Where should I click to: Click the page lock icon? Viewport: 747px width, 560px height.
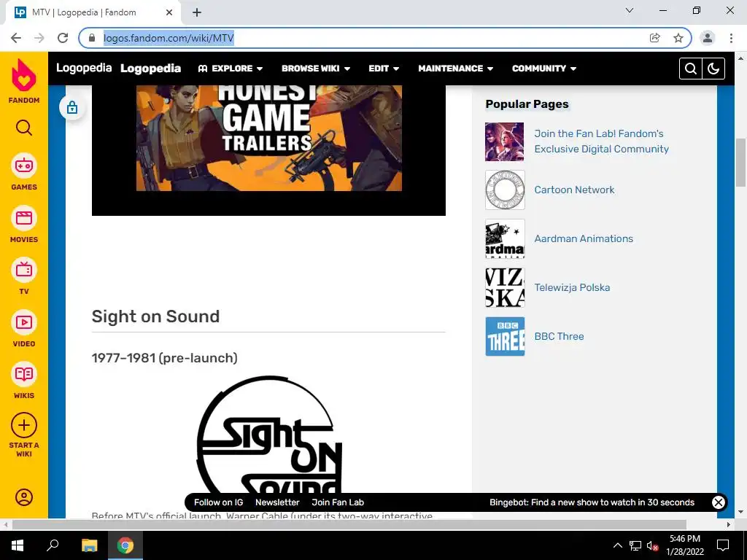[x=72, y=107]
